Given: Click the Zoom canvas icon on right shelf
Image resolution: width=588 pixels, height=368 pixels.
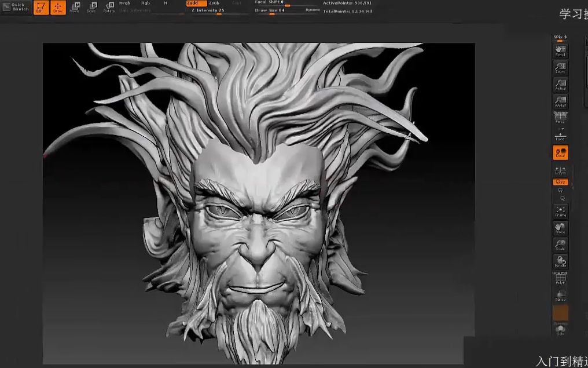Looking at the screenshot, I should pyautogui.click(x=560, y=67).
